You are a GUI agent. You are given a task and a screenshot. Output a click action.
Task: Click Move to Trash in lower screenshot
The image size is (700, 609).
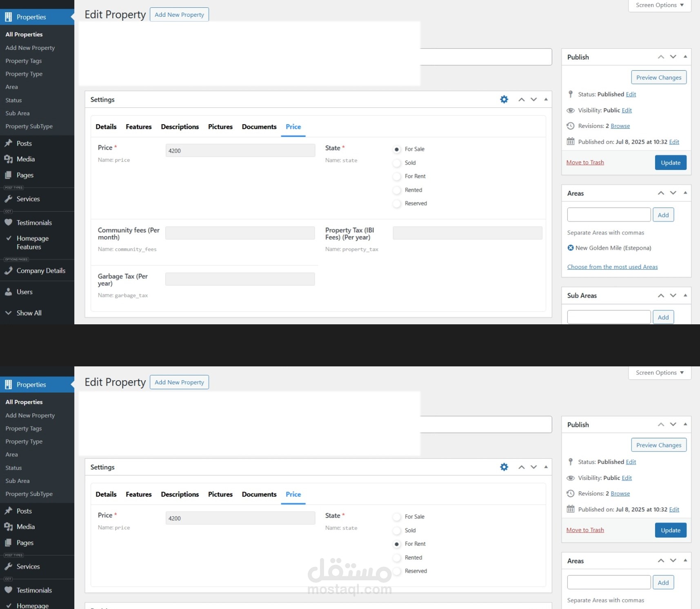pos(585,530)
